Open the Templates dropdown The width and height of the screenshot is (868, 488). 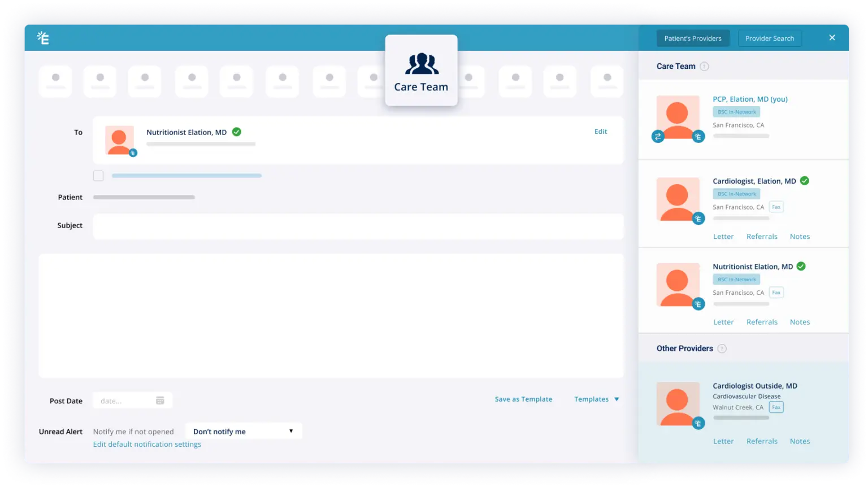point(596,399)
